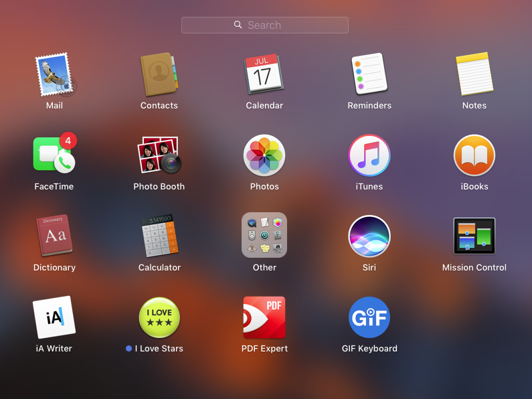Viewport: 532px width, 399px height.
Task: Click the "FaceTime" label text
Action: [54, 187]
